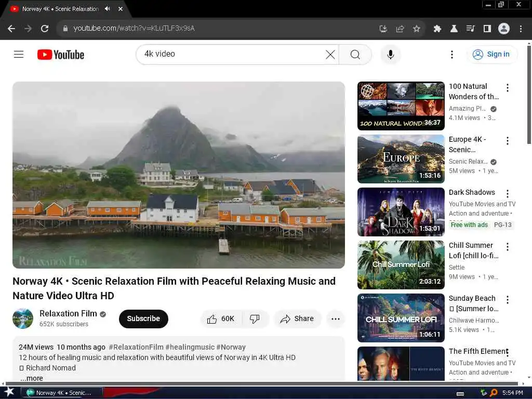This screenshot has width=532, height=399.
Task: Click the install app icon in address bar
Action: click(x=383, y=29)
